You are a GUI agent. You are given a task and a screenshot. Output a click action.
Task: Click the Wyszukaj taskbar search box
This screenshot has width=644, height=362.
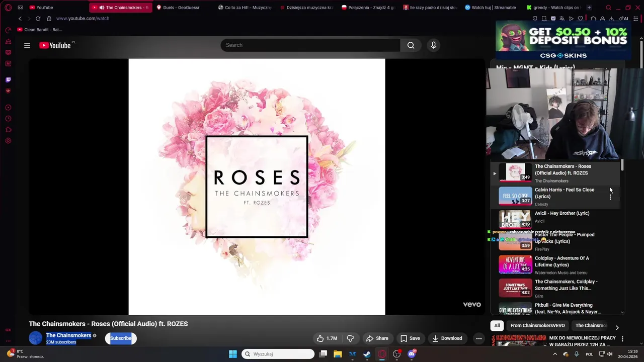[278, 354]
